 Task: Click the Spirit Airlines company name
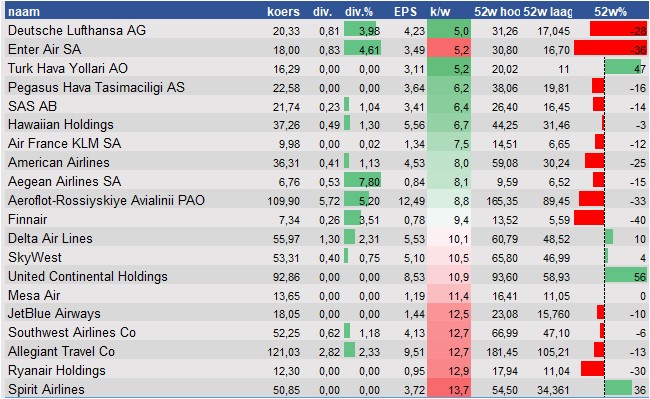coord(46,389)
